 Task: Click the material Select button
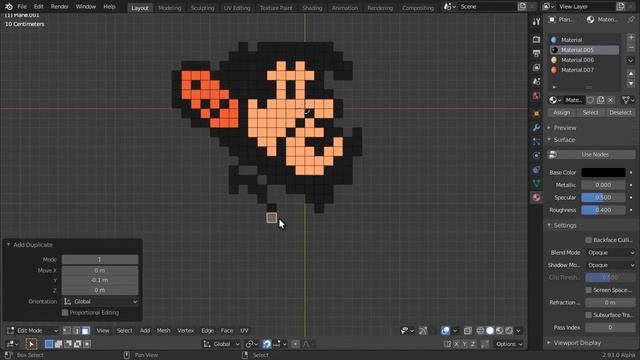[591, 113]
